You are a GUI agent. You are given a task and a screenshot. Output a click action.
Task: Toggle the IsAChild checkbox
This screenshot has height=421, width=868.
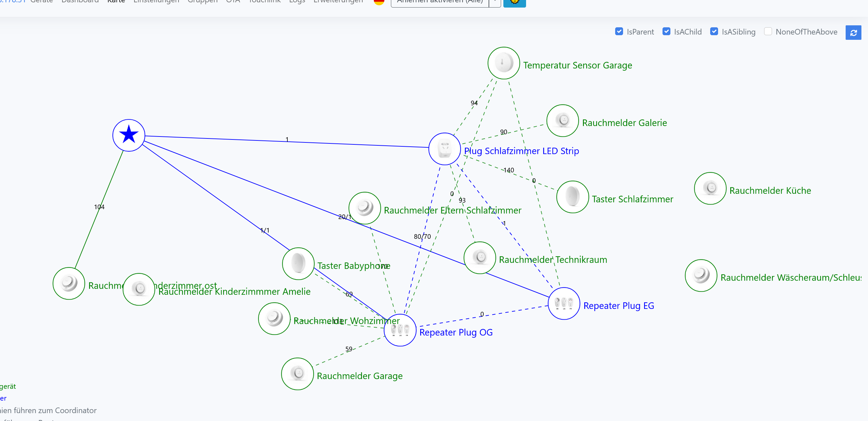click(666, 31)
